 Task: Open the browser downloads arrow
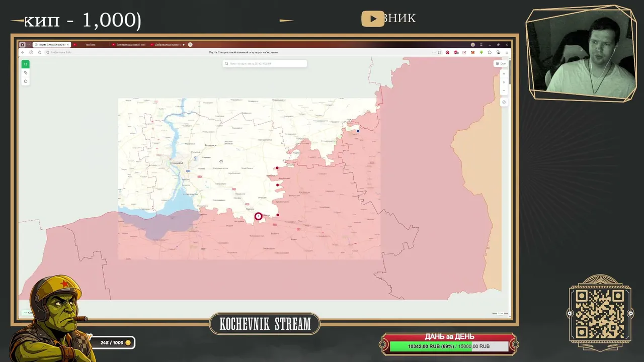tap(507, 52)
